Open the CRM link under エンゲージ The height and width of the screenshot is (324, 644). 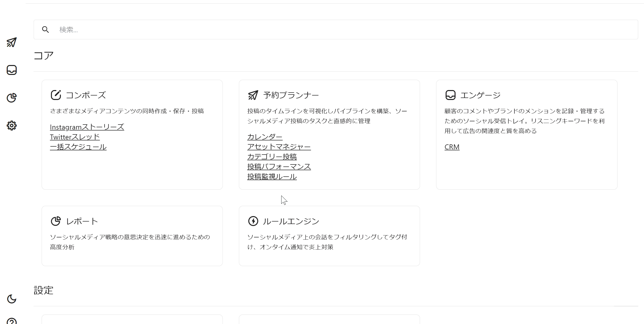coord(452,147)
